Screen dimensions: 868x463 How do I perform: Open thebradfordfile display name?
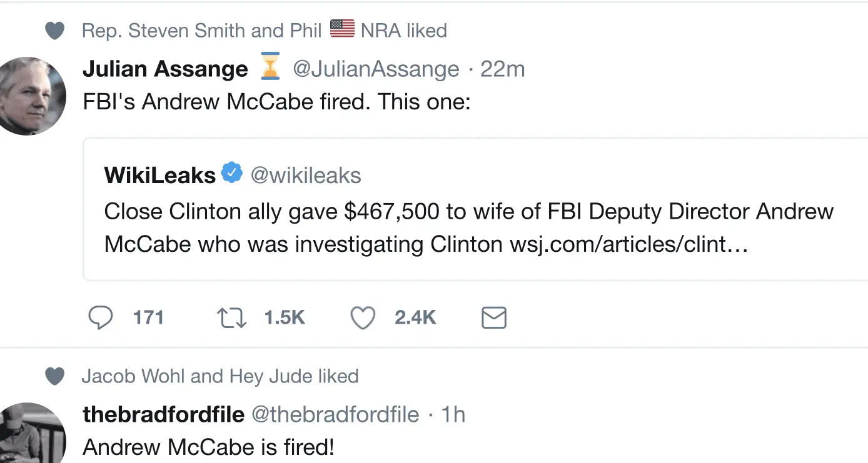[163, 414]
